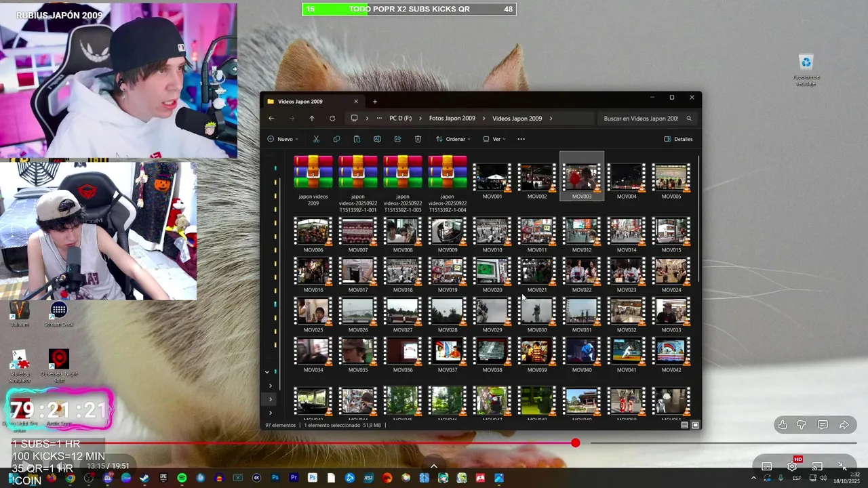Open Spotify from the taskbar
868x488 pixels.
click(182, 478)
